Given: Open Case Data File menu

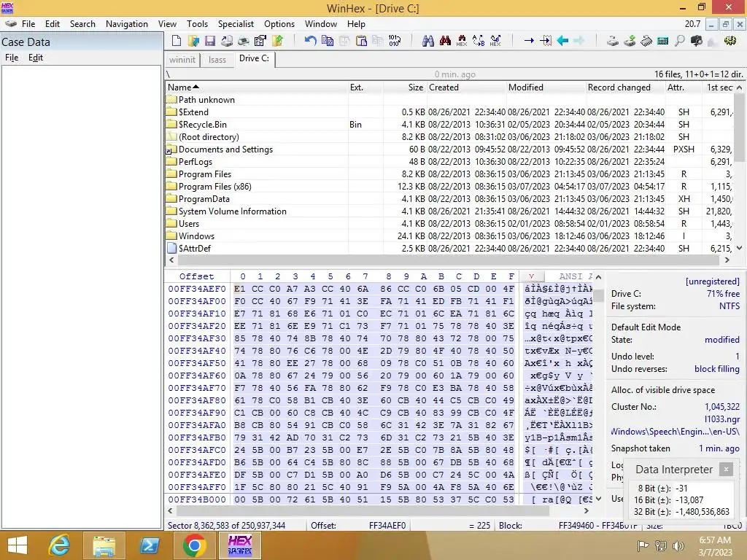Looking at the screenshot, I should (12, 58).
